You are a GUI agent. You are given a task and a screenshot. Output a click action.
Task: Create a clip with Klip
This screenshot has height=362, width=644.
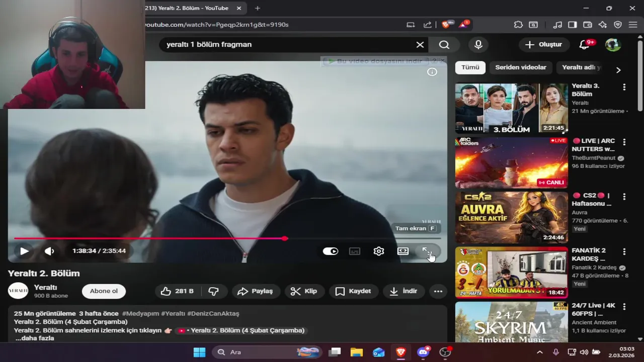[304, 291]
